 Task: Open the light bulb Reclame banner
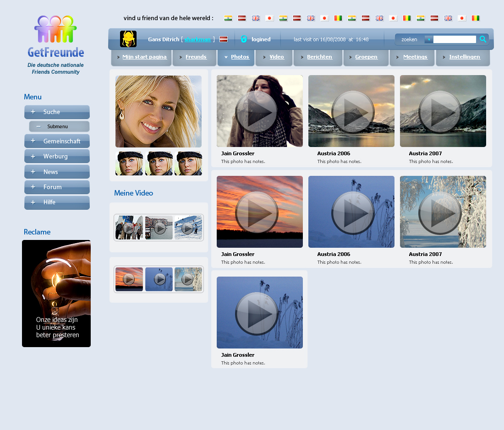pos(56,293)
